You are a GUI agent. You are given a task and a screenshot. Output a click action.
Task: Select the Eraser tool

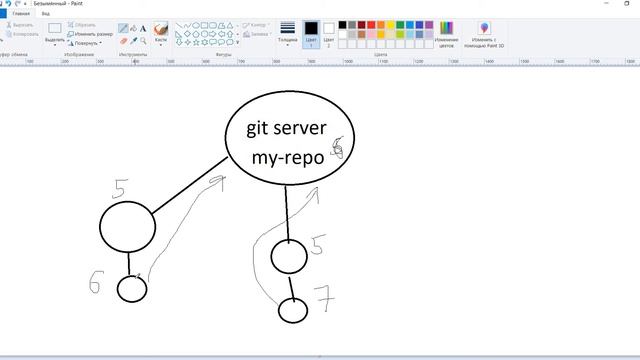pos(123,41)
